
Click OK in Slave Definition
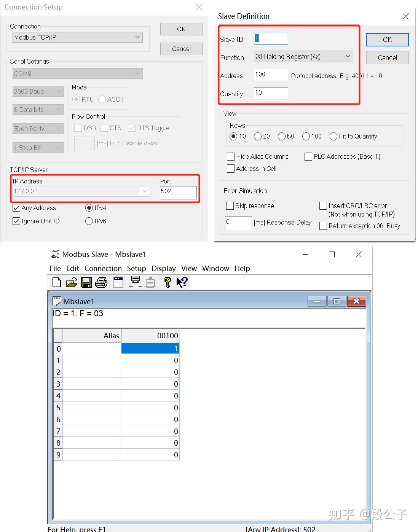pos(387,40)
